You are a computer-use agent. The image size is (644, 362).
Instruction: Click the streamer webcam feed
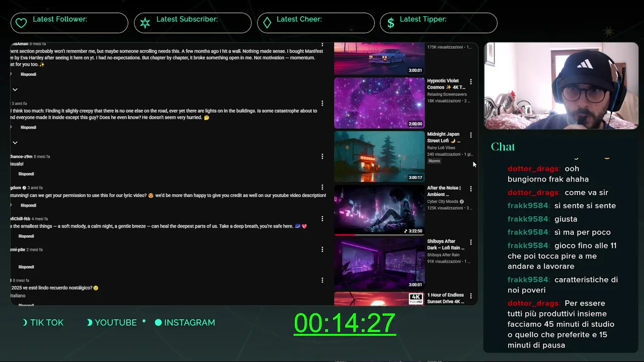tap(561, 86)
